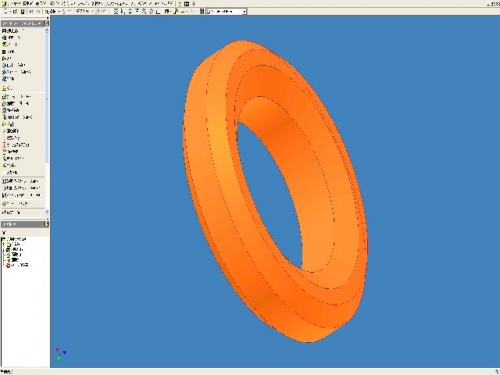Select the Rotate view icon in the toolbar
The height and width of the screenshot is (375, 500).
pos(151,11)
